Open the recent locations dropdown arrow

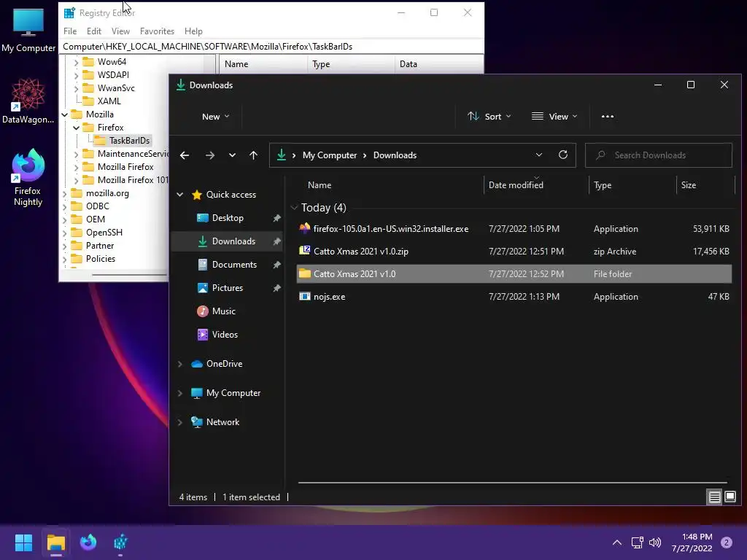(232, 155)
